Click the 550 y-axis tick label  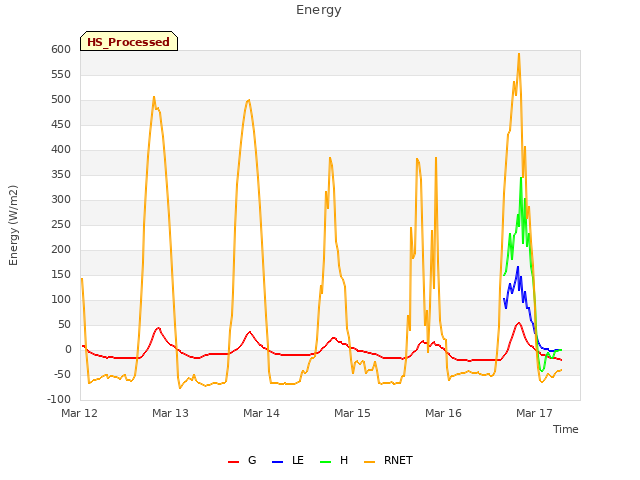[x=61, y=75]
